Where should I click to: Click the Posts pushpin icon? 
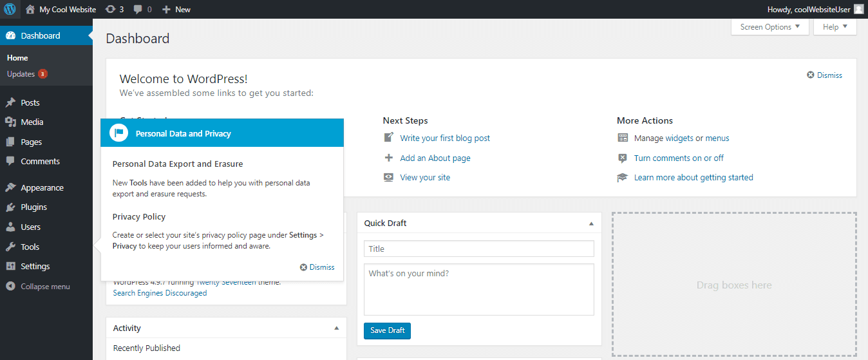tap(10, 102)
